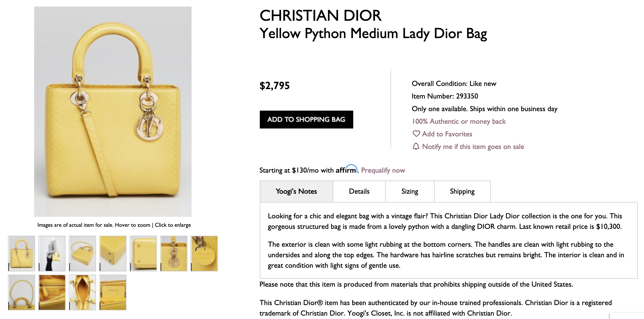
Task: Show the angled bag with strap thumbnail
Action: pyautogui.click(x=82, y=253)
